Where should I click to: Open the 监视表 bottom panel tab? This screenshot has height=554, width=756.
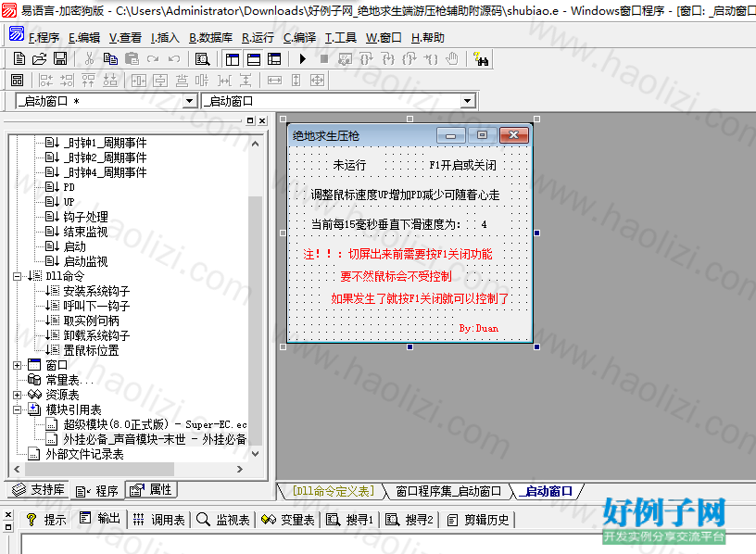pyautogui.click(x=223, y=520)
